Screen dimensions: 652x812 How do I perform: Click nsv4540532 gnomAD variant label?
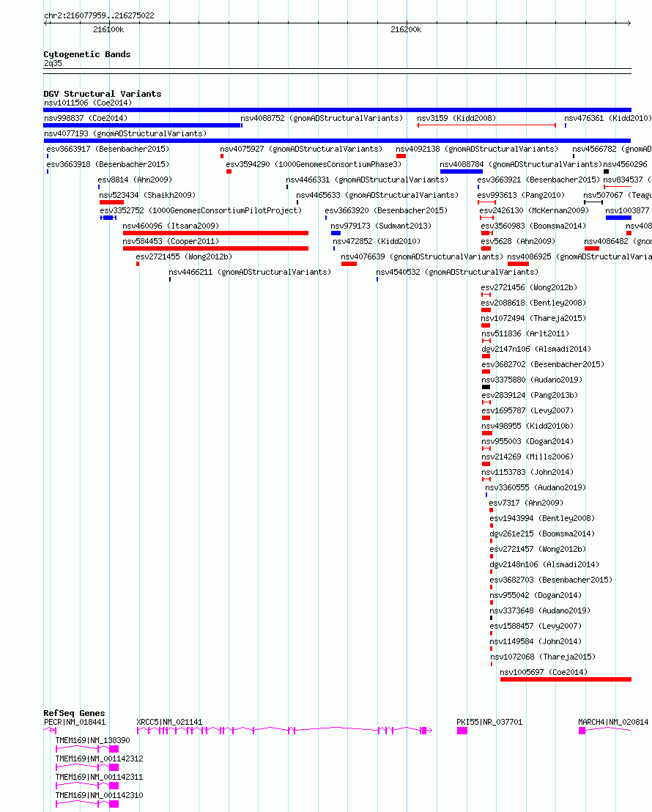pyautogui.click(x=457, y=273)
